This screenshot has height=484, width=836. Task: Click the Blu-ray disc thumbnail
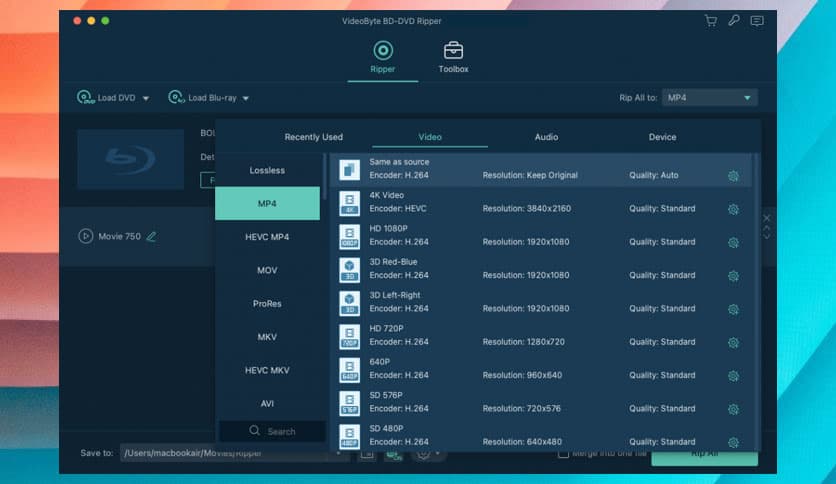131,159
